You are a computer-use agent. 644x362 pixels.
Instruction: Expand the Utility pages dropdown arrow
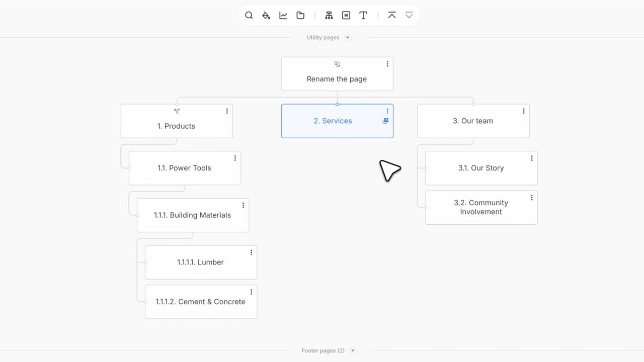348,38
